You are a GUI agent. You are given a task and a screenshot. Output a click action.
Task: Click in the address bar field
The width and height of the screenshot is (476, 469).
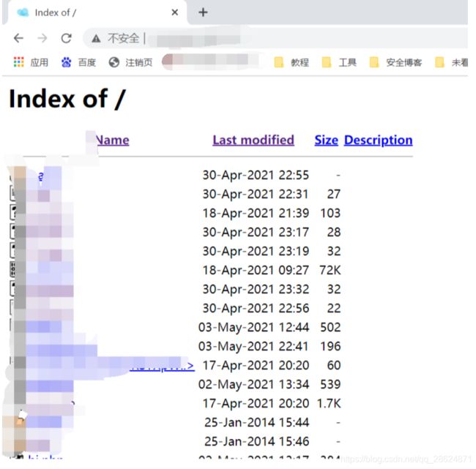[293, 38]
